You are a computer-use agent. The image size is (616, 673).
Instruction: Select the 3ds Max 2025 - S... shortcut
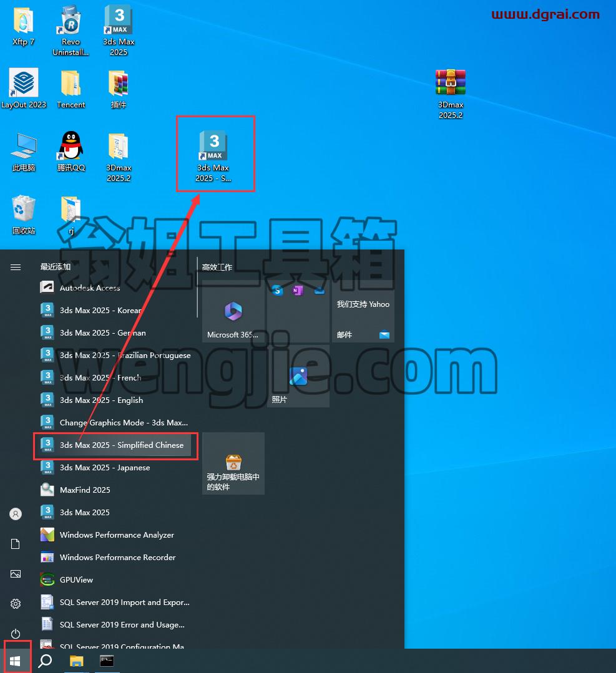click(x=213, y=156)
